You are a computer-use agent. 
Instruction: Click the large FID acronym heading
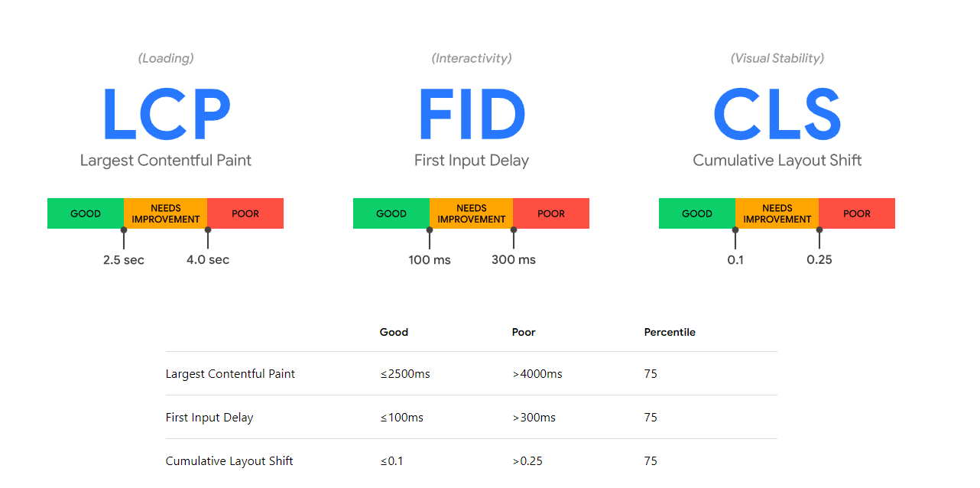click(x=472, y=114)
